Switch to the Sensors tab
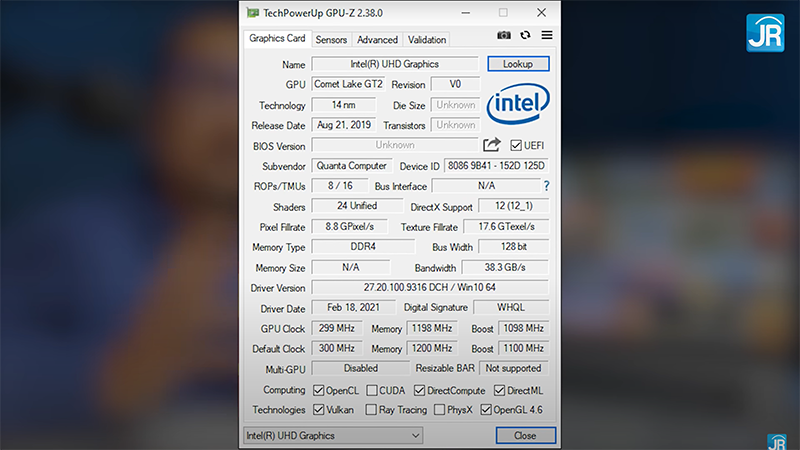800x450 pixels. tap(331, 40)
